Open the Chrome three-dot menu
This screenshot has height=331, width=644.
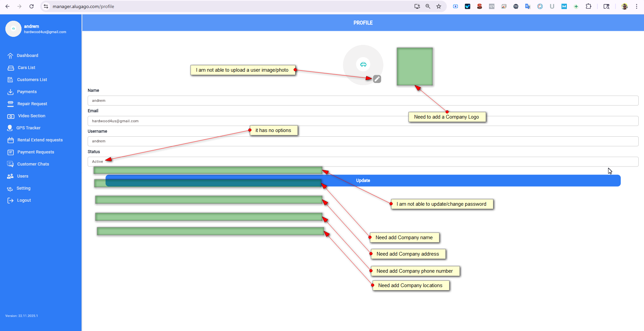pyautogui.click(x=637, y=6)
